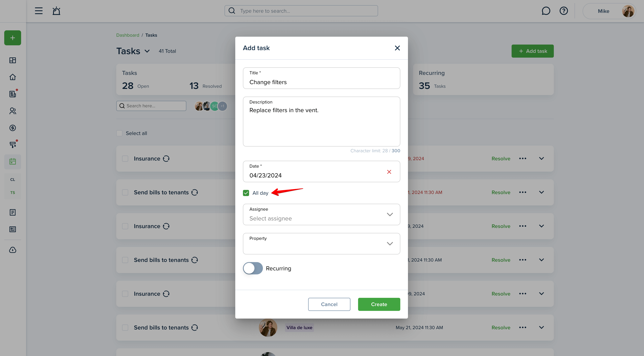Screen dimensions: 644x356
Task: Clear the date with red X
Action: pyautogui.click(x=389, y=172)
